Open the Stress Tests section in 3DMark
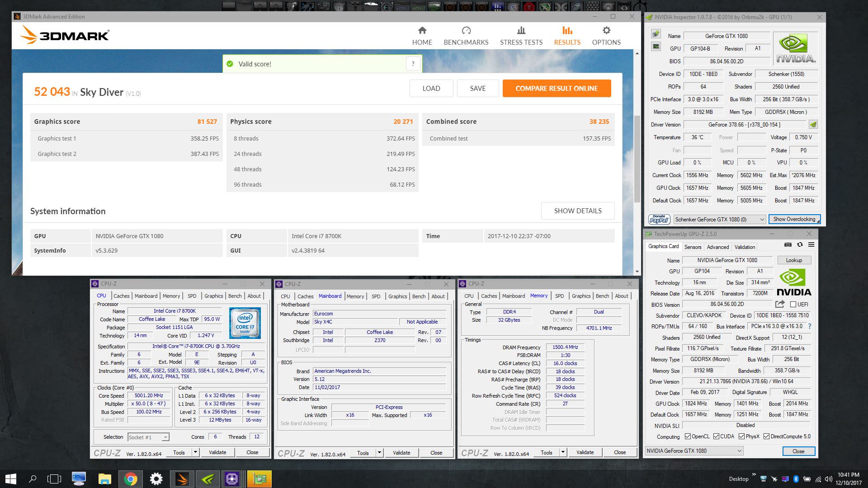The image size is (868, 488). (x=521, y=36)
